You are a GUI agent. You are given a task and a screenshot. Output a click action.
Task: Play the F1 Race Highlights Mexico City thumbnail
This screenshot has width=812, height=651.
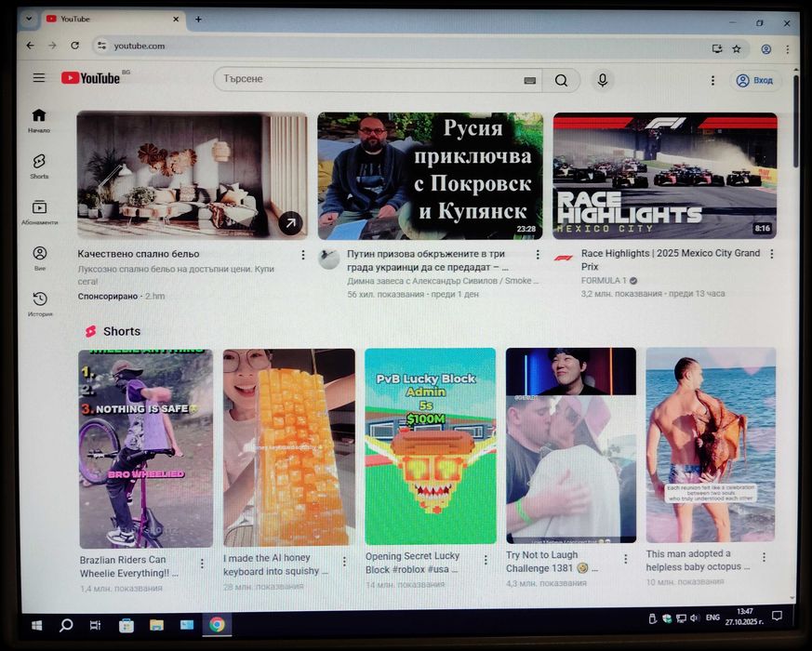665,176
